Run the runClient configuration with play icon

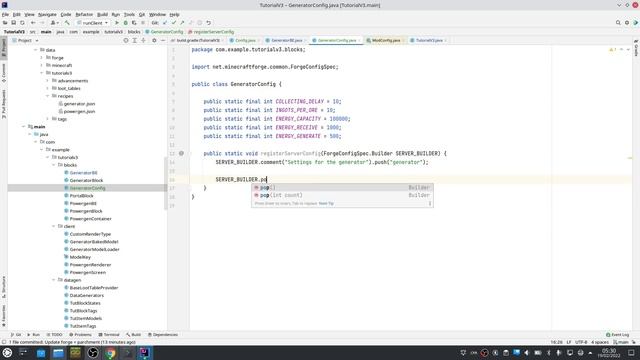tap(117, 23)
